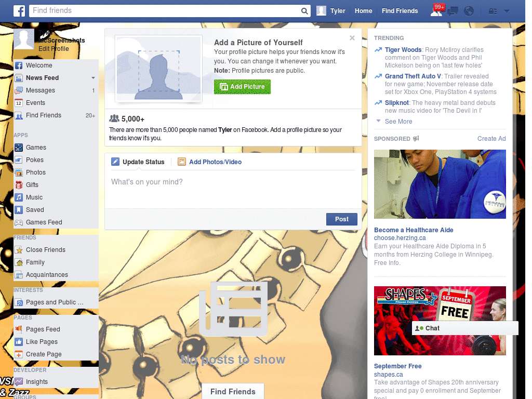This screenshot has width=532, height=399.
Task: Click the Add a Picture silhouette placeholder
Action: 159,68
